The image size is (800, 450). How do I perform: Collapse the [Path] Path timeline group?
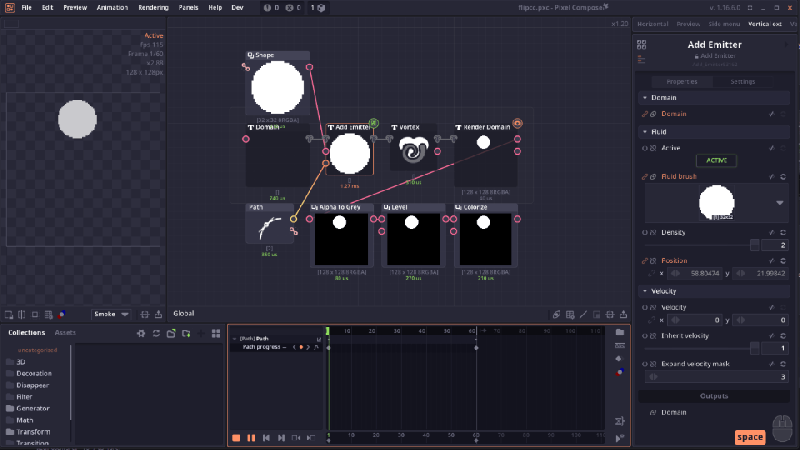tap(235, 338)
